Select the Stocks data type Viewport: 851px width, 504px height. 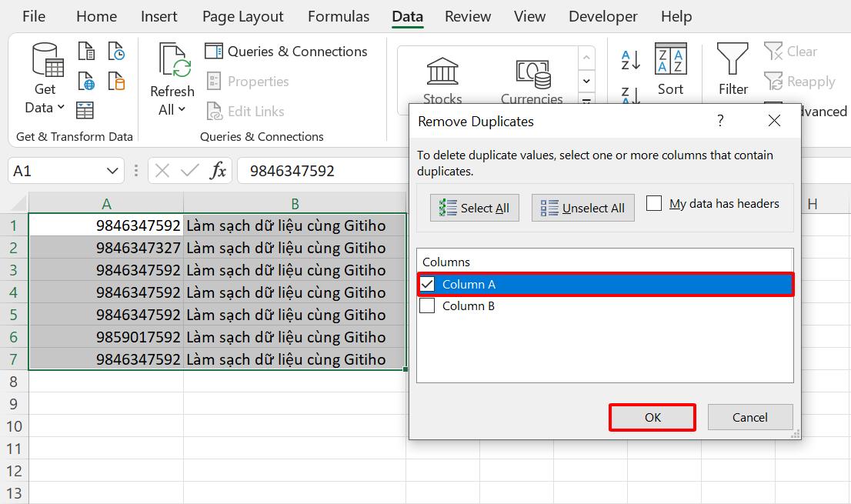pyautogui.click(x=442, y=82)
